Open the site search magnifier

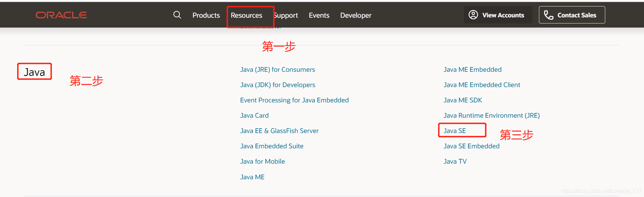(177, 15)
